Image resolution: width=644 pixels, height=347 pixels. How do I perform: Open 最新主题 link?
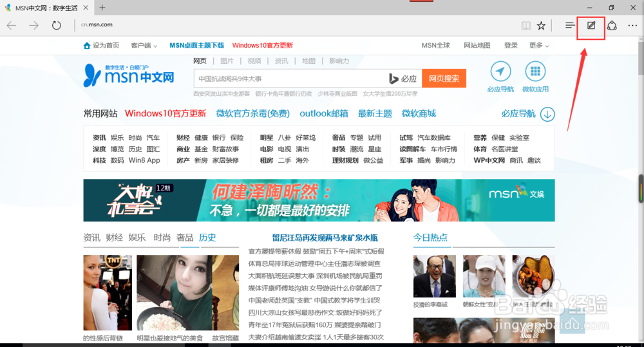375,114
